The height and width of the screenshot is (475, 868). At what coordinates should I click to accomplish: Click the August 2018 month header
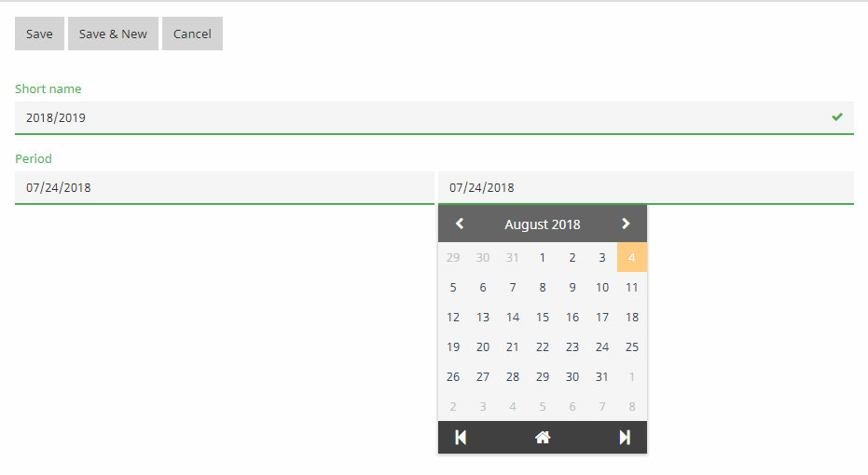click(543, 224)
